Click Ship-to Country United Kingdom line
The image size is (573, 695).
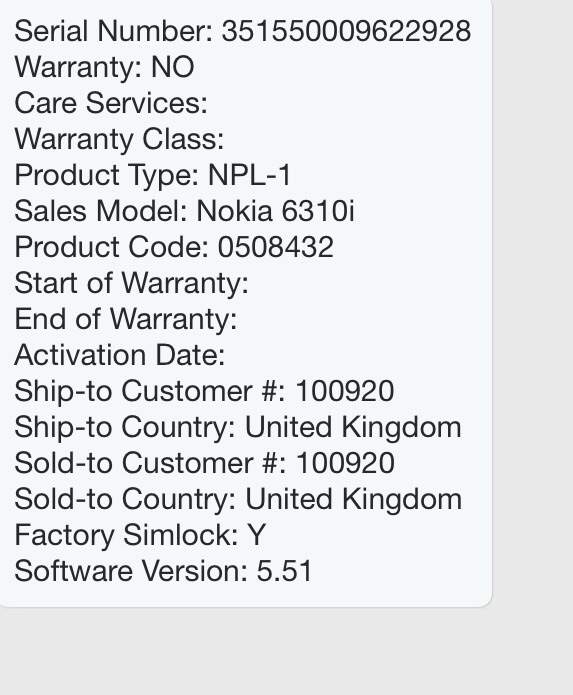click(238, 427)
